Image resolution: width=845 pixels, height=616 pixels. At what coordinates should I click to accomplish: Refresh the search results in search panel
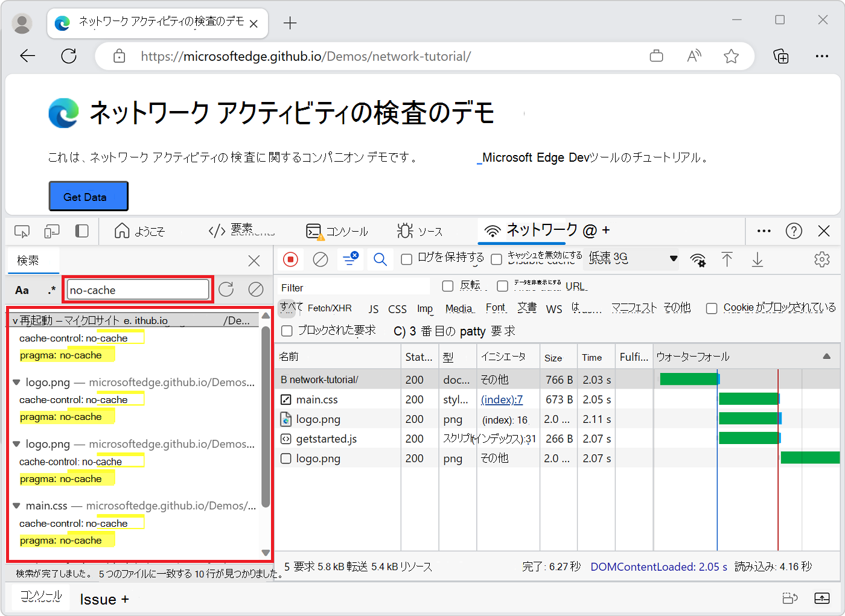226,290
